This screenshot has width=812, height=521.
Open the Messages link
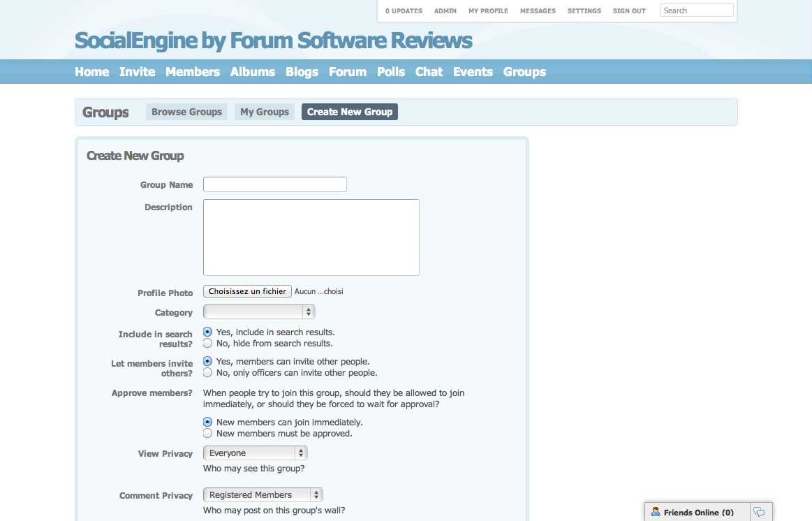coord(538,11)
